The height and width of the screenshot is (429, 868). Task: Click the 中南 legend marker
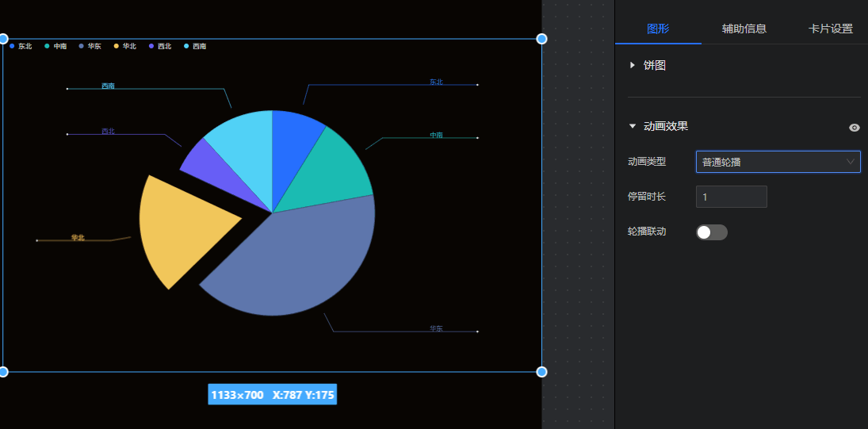coord(48,47)
